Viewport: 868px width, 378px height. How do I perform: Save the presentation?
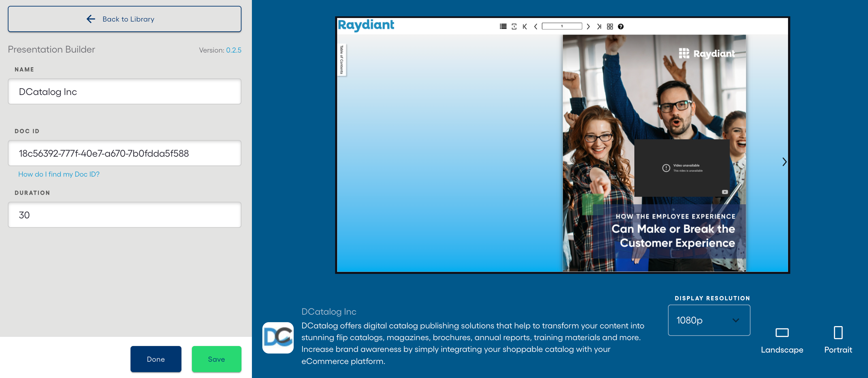coord(216,359)
